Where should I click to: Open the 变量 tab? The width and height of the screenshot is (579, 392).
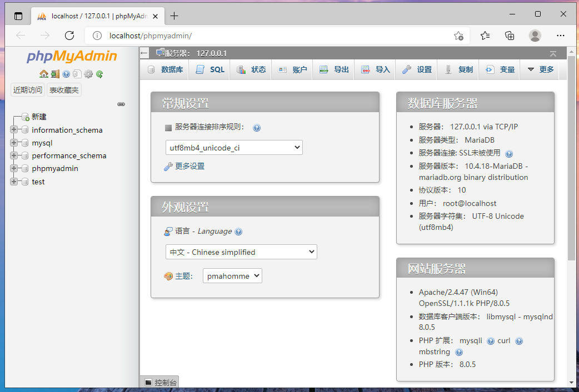coord(499,69)
